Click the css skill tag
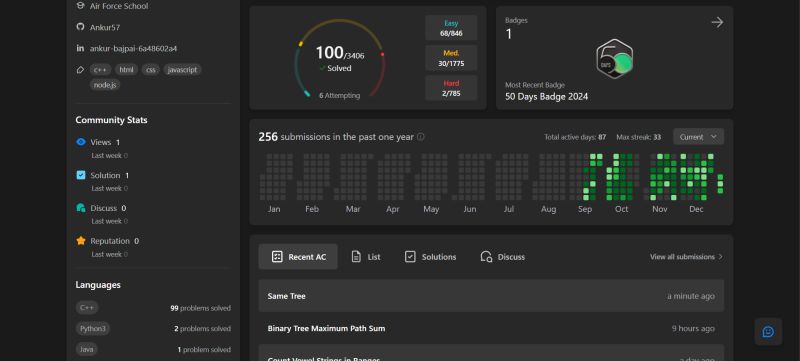The height and width of the screenshot is (361, 800). tap(151, 70)
